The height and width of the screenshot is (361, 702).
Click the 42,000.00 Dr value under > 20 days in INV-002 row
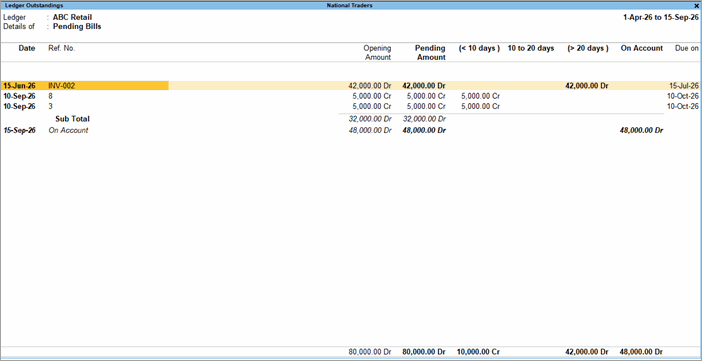pyautogui.click(x=586, y=86)
